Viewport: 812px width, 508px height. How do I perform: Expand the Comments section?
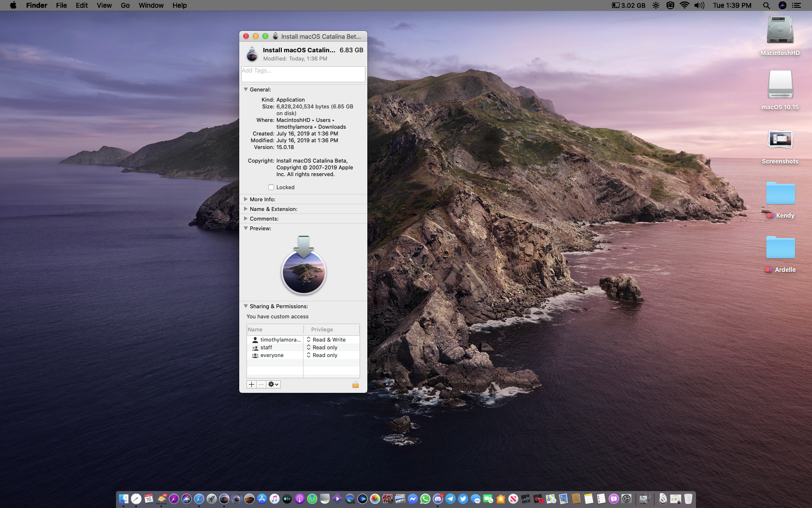pyautogui.click(x=246, y=219)
